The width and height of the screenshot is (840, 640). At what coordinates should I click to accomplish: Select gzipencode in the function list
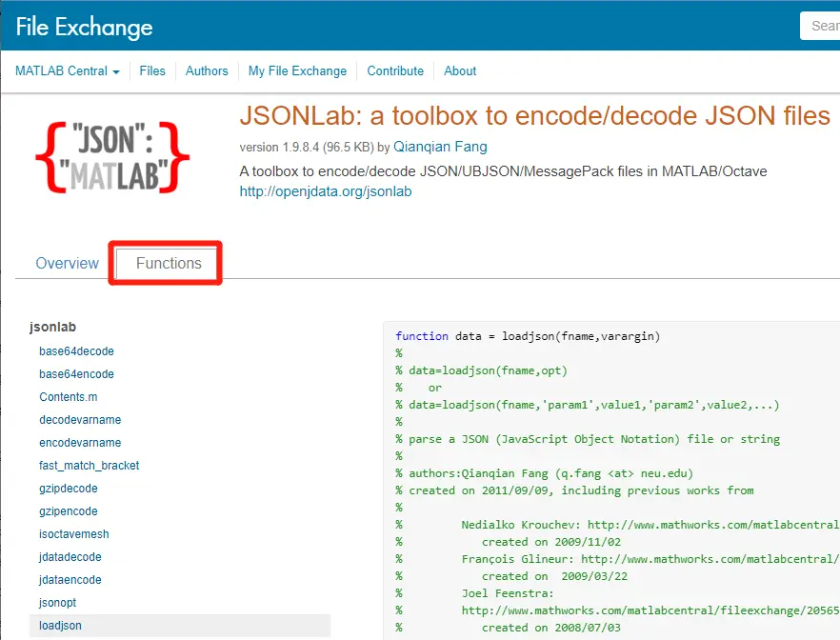tap(69, 511)
